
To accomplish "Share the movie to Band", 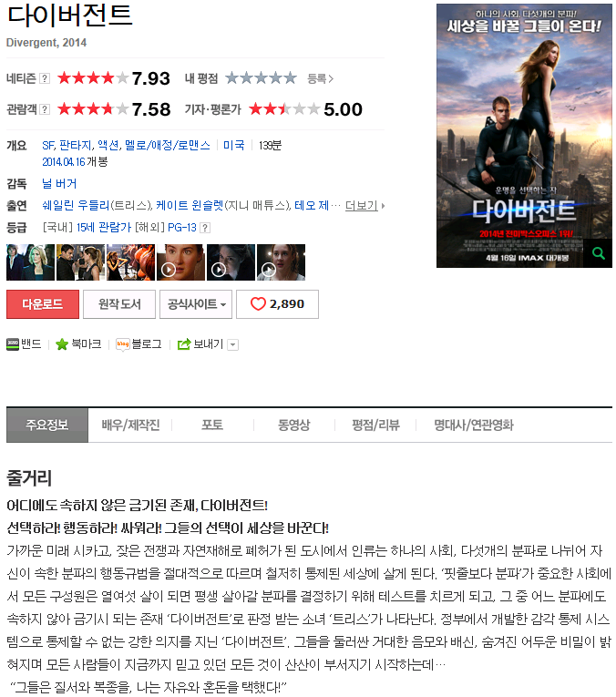I will tap(24, 344).
